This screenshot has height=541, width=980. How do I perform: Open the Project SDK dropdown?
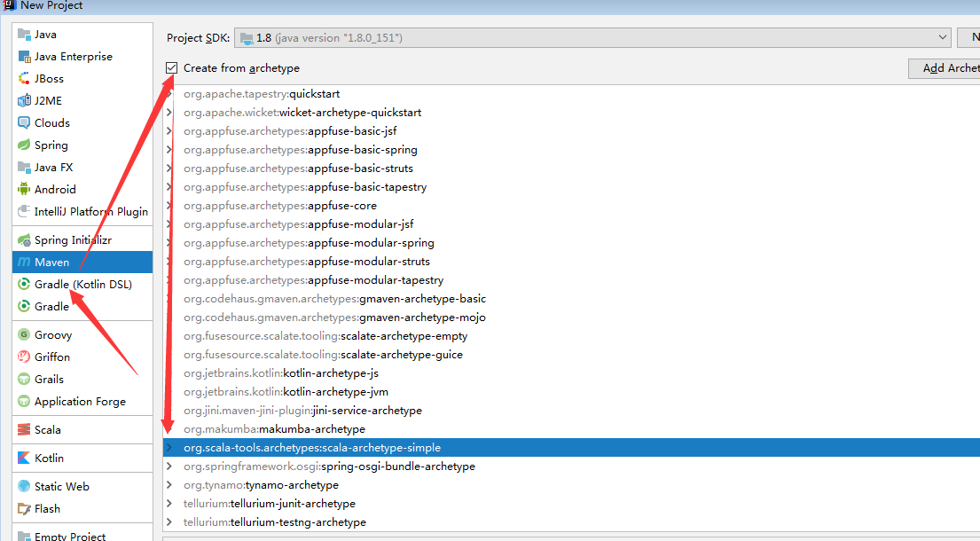(592, 38)
